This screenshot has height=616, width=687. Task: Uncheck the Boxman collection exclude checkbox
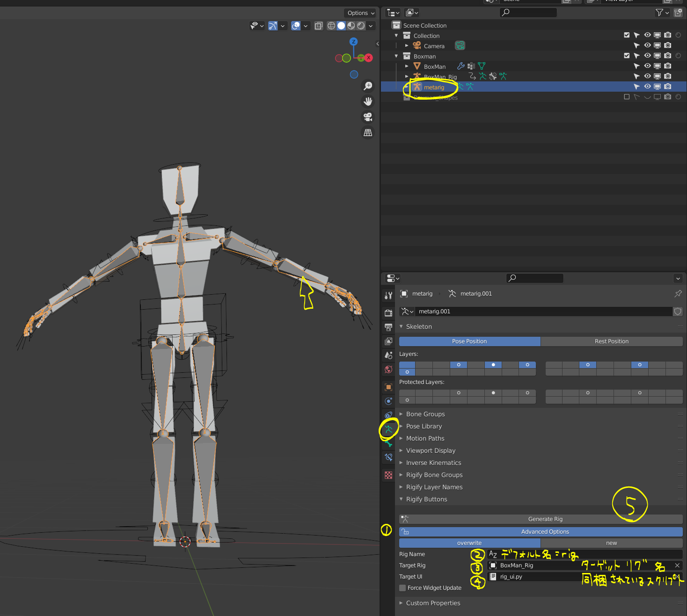tap(627, 56)
